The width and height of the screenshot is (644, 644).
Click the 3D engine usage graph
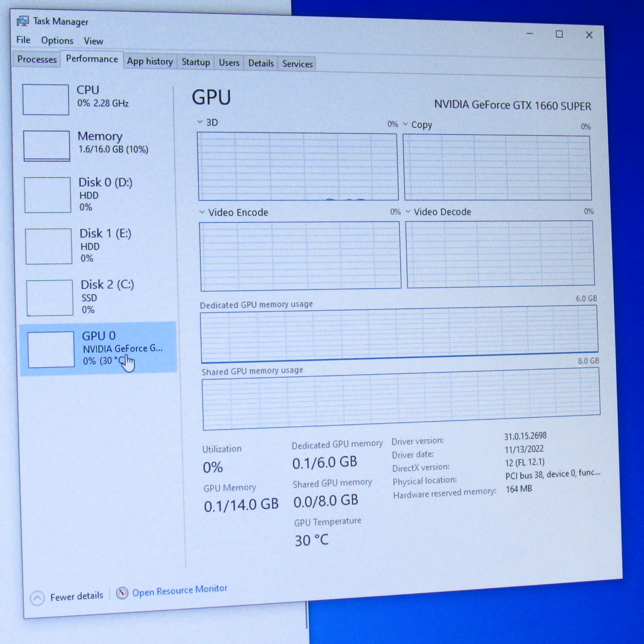[298, 167]
